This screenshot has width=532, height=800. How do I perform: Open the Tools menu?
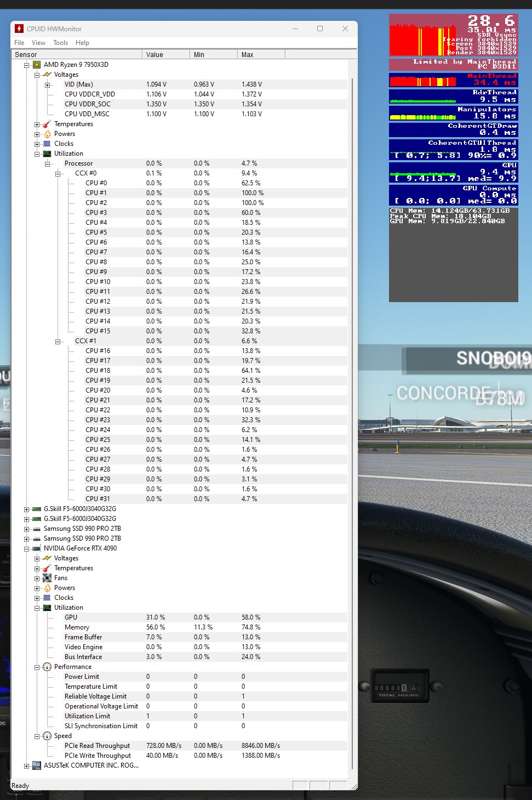[x=60, y=43]
